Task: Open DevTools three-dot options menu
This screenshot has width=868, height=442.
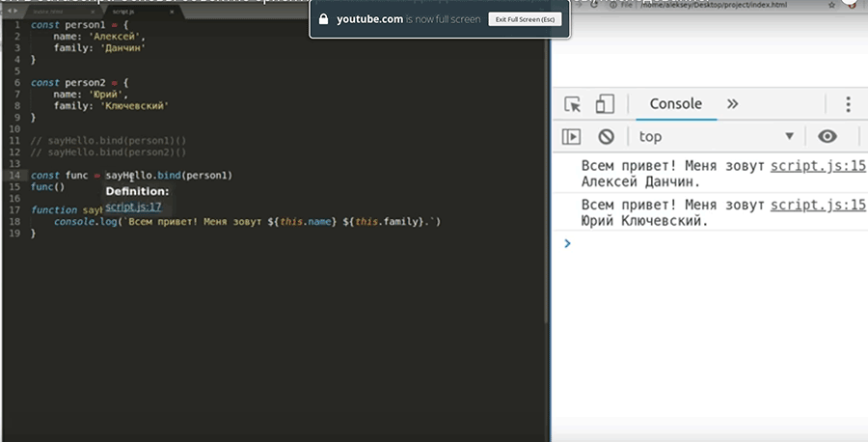Action: [848, 104]
